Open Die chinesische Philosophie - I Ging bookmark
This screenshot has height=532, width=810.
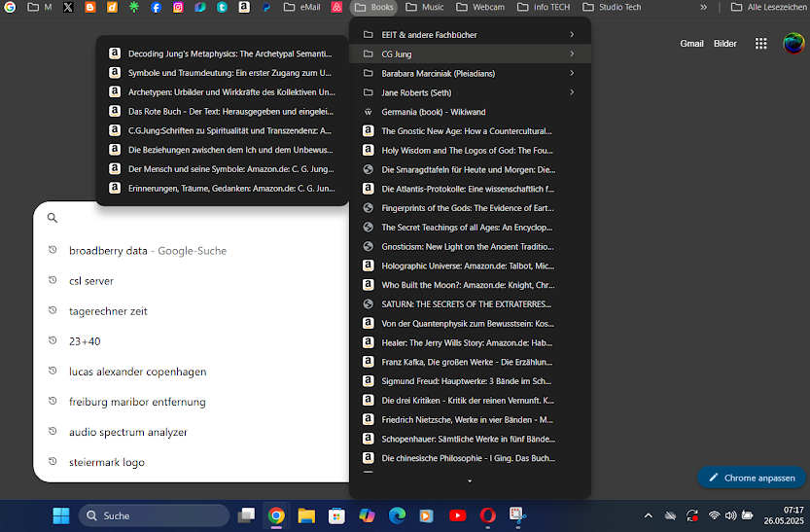470,458
